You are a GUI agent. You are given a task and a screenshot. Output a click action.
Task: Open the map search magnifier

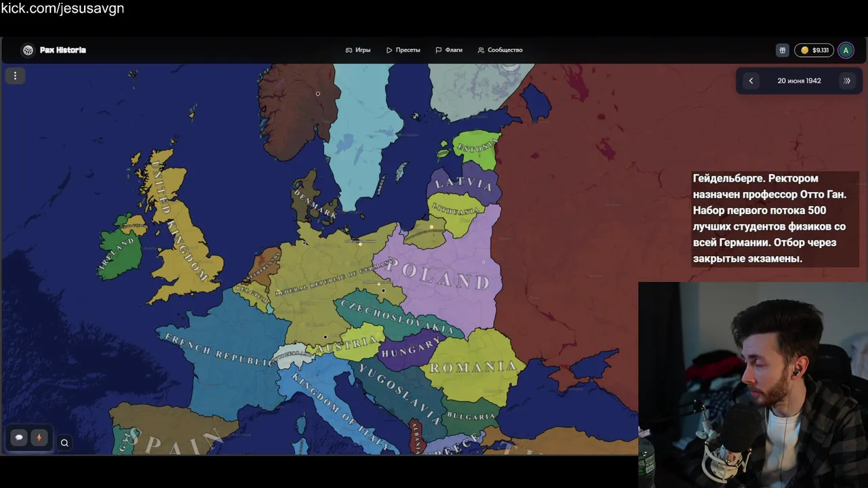click(x=64, y=443)
